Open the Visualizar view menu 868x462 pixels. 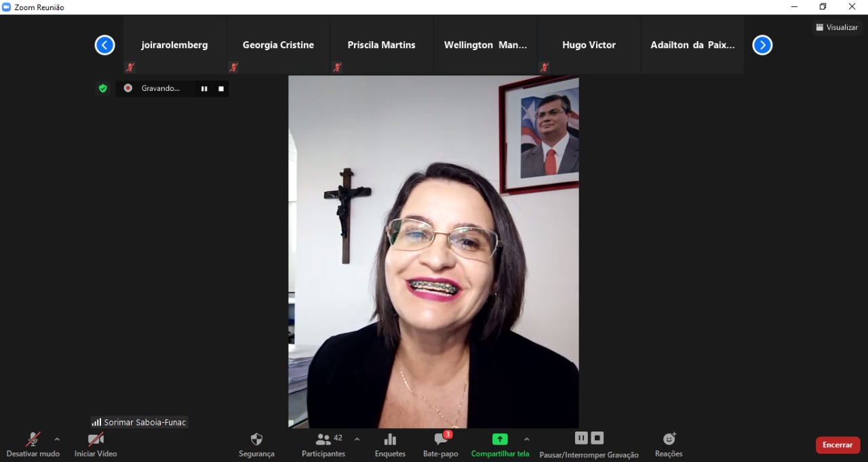pos(837,27)
